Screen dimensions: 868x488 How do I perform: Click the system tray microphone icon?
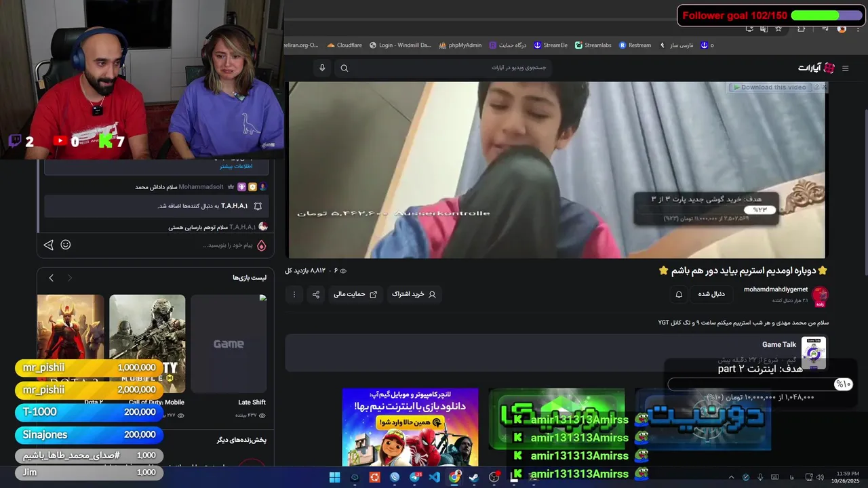pyautogui.click(x=760, y=477)
